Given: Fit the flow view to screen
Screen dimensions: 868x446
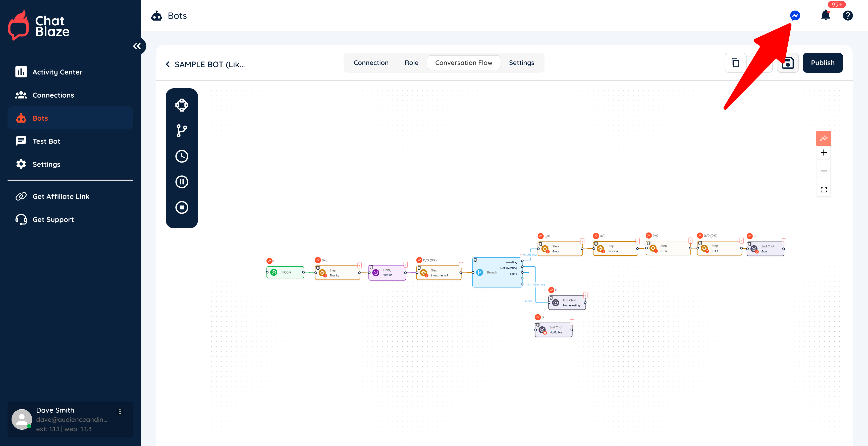Looking at the screenshot, I should [x=824, y=190].
